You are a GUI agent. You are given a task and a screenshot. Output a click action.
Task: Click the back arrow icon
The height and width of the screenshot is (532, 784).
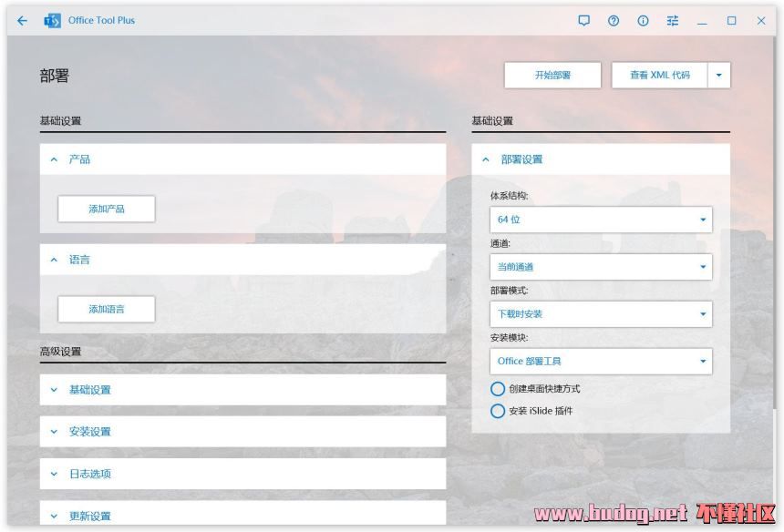pyautogui.click(x=22, y=21)
